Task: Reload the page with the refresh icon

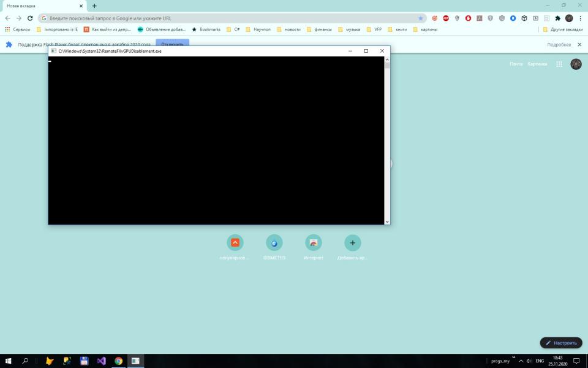Action: [x=30, y=18]
